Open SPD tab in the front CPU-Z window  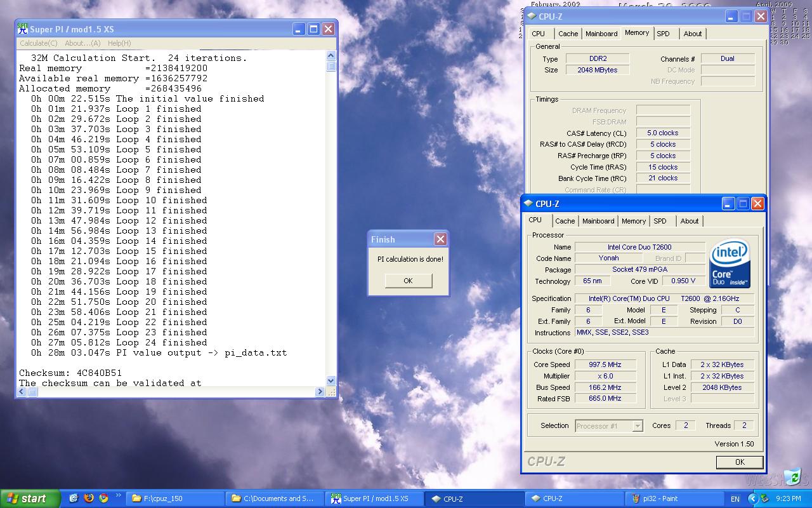pyautogui.click(x=660, y=221)
